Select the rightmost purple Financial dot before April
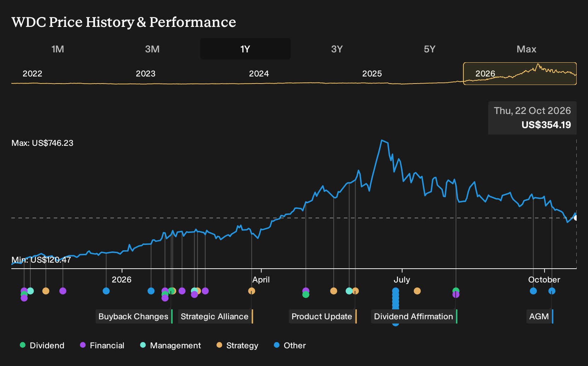588x366 pixels. (205, 291)
